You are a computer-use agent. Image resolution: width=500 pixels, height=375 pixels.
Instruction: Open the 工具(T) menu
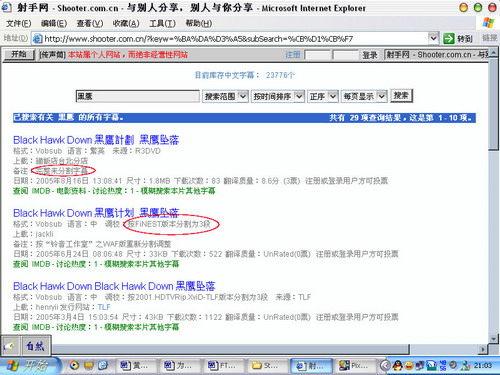pos(162,23)
